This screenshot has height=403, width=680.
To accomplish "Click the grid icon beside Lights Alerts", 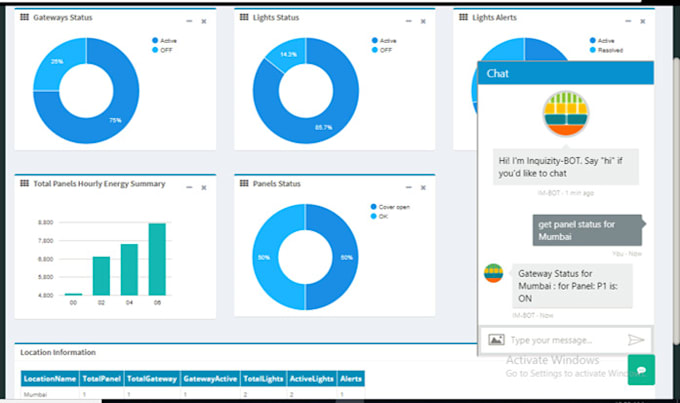I will point(464,17).
